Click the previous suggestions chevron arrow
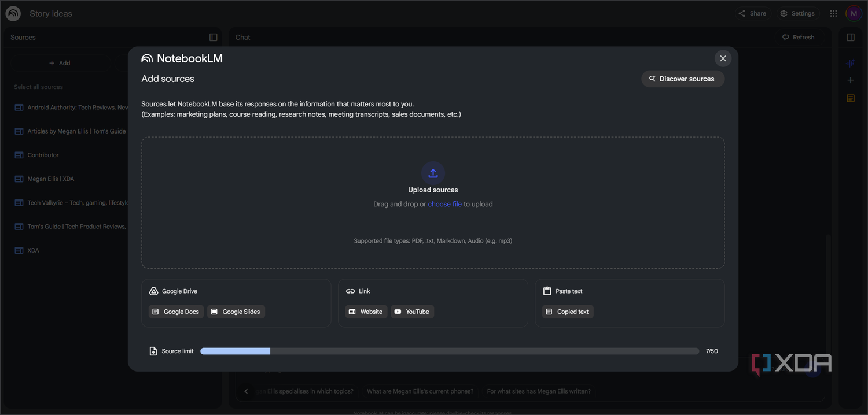 (246, 391)
